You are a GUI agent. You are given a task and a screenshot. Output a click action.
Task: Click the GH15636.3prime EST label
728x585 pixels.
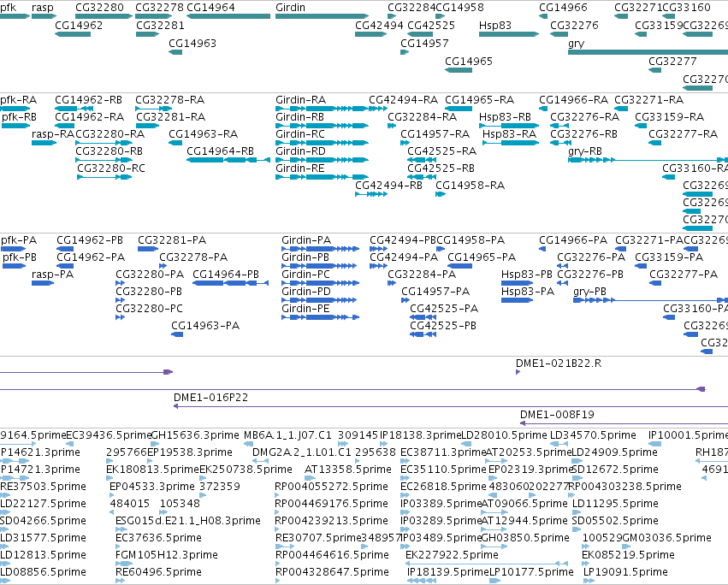tap(195, 435)
